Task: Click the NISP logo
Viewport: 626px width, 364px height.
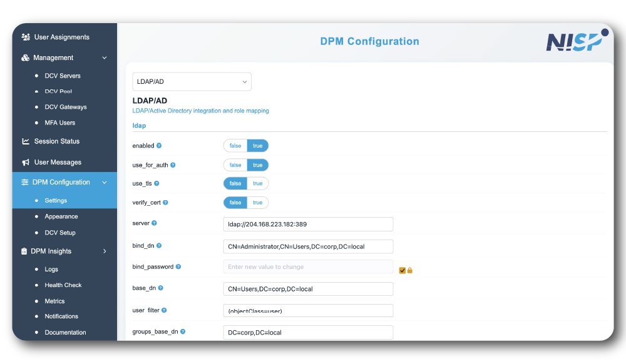Action: pos(573,42)
